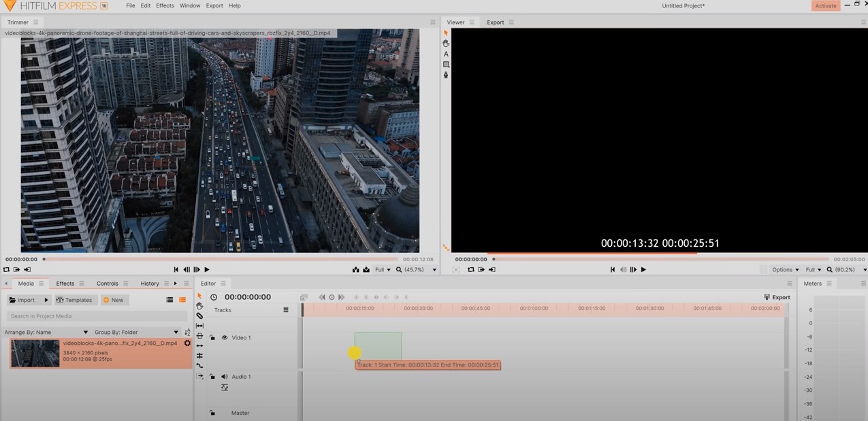This screenshot has width=868, height=421.
Task: Click the Trimmer zoom magnifier icon
Action: click(399, 270)
